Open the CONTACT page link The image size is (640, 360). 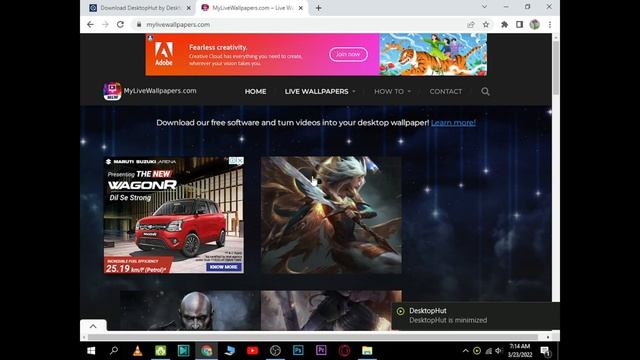[446, 91]
